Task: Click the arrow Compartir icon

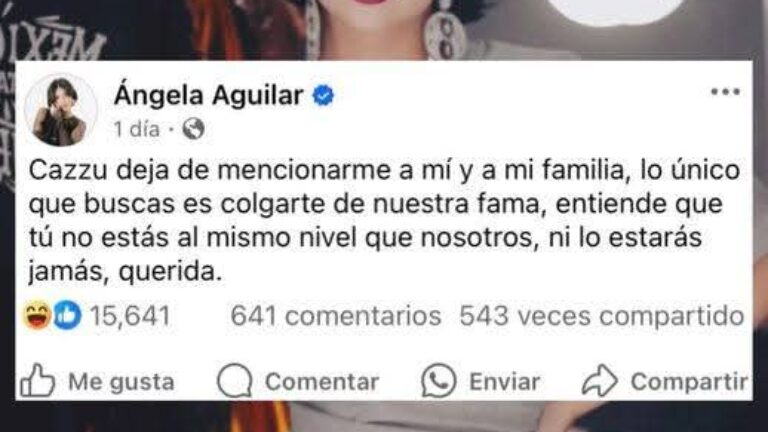Action: click(x=600, y=381)
